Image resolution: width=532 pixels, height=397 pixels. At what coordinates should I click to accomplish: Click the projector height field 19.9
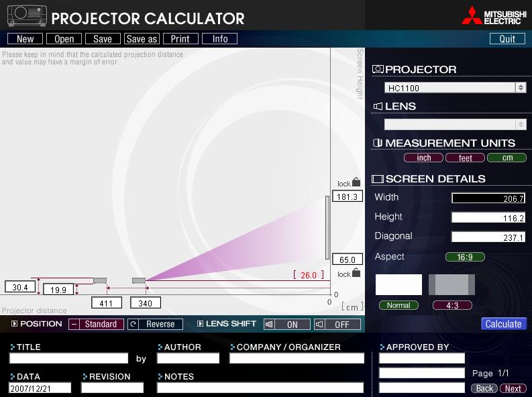click(x=58, y=289)
